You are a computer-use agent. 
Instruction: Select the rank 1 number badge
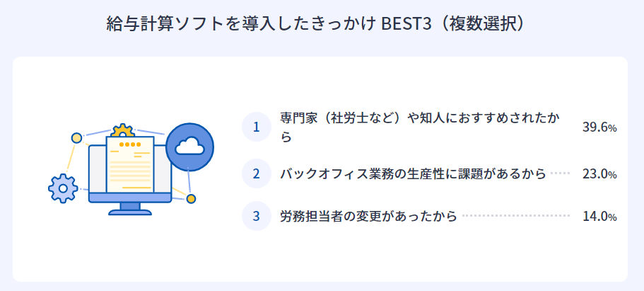(257, 127)
